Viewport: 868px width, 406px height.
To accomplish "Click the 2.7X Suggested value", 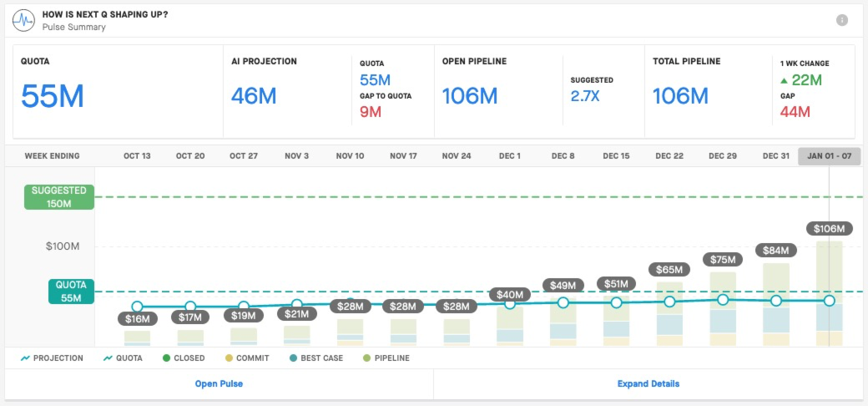I will point(585,95).
